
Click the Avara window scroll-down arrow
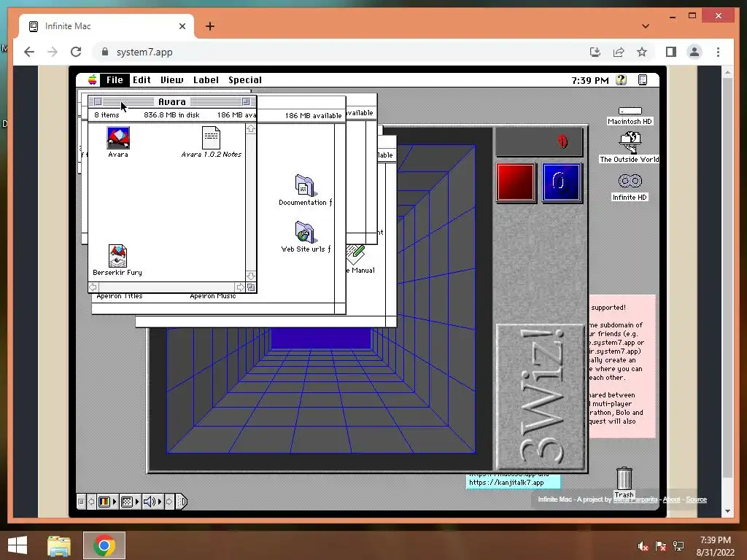pos(251,276)
